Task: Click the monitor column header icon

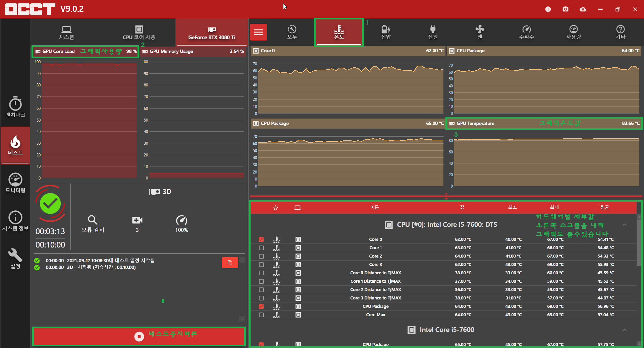Action: click(298, 208)
